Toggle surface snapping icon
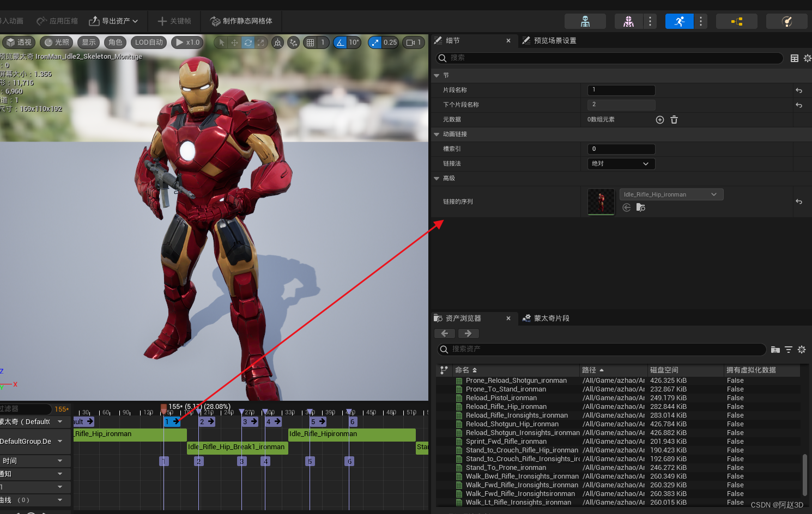812x514 pixels. [x=294, y=42]
